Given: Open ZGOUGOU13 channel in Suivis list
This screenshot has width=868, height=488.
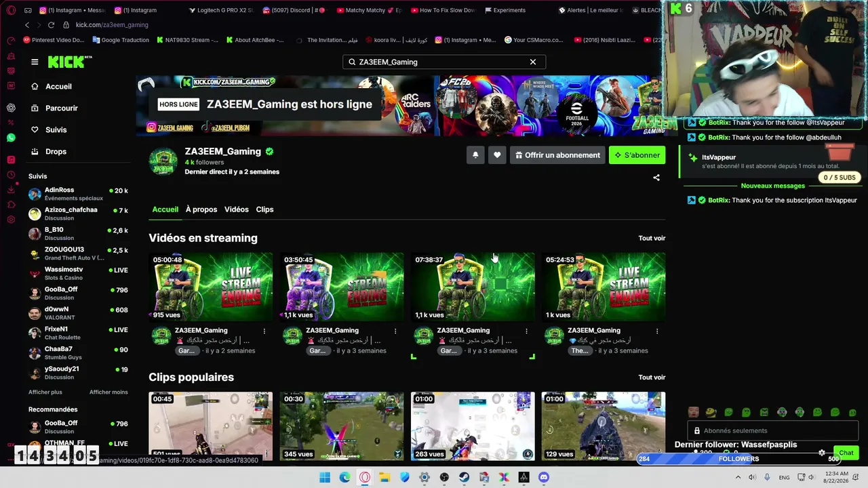Looking at the screenshot, I should point(78,253).
